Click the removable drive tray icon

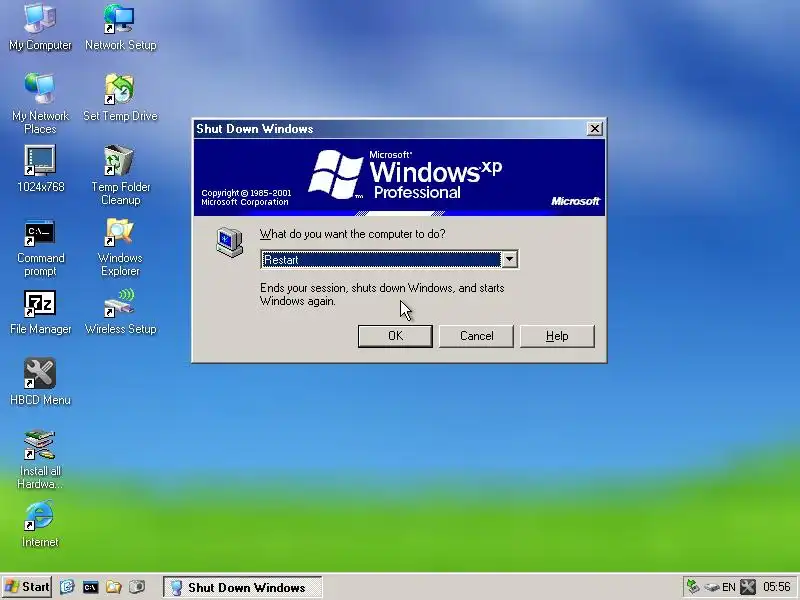[712, 587]
